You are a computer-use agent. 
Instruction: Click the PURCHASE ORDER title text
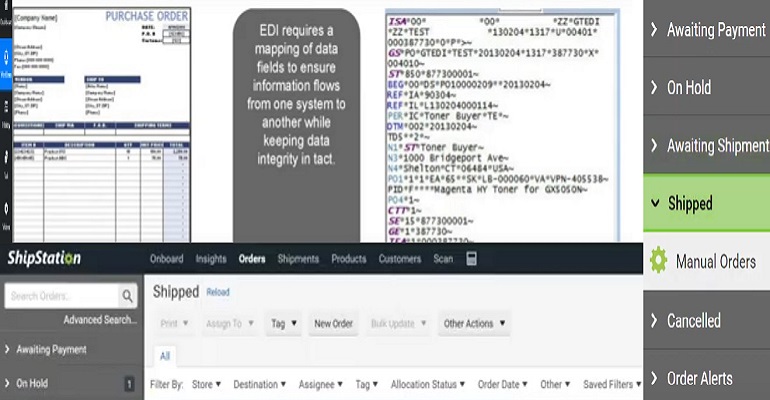pos(146,16)
